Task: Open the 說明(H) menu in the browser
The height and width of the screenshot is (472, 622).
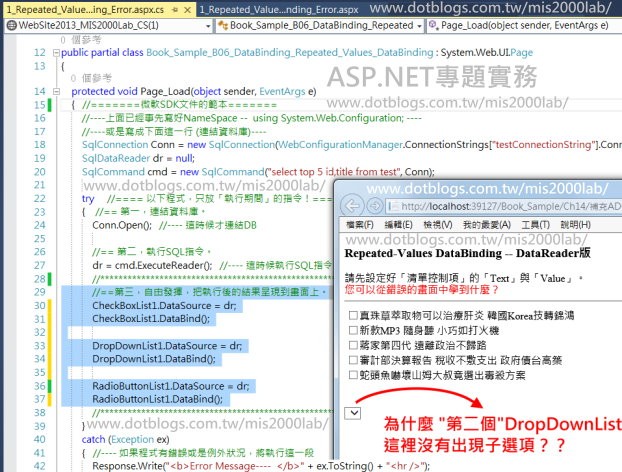Action: tap(576, 225)
